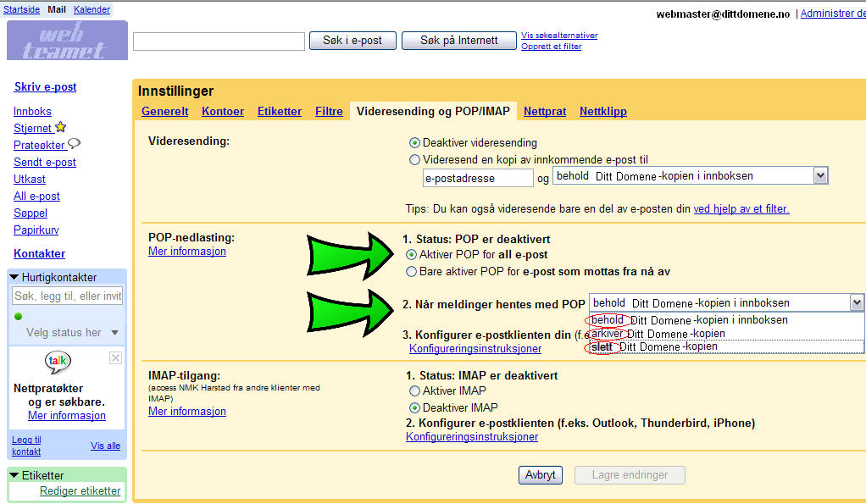Screen dimensions: 866x504
Task: Focus the quick contacts search field
Action: [68, 296]
